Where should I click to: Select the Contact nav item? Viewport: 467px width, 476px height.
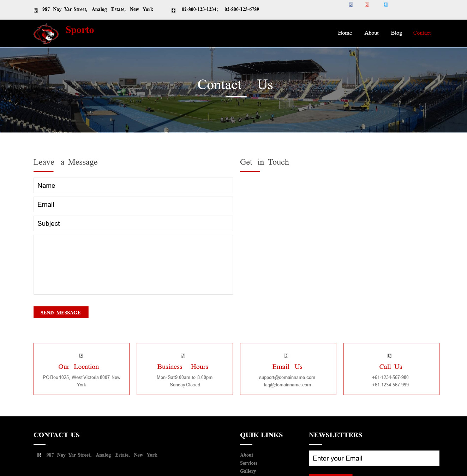[x=422, y=33]
